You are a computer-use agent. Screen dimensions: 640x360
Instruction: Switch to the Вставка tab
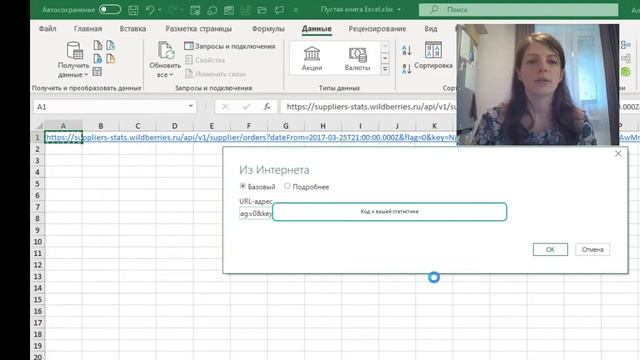133,29
